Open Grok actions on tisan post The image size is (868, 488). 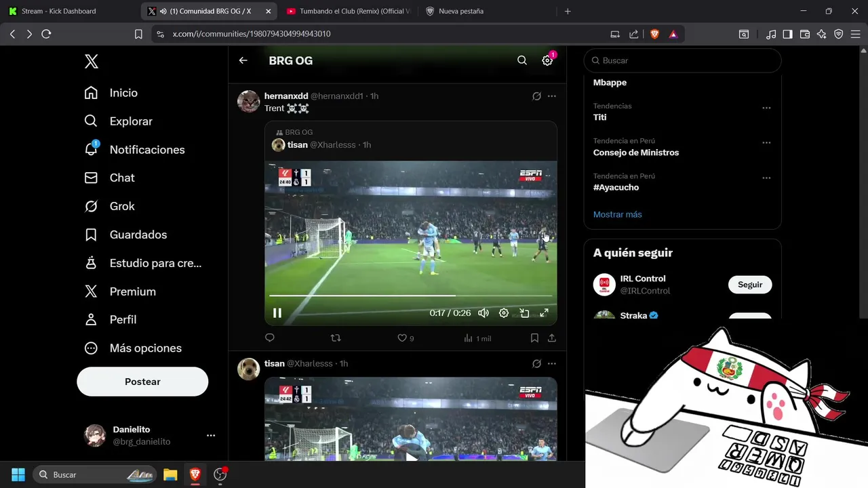[x=536, y=364]
